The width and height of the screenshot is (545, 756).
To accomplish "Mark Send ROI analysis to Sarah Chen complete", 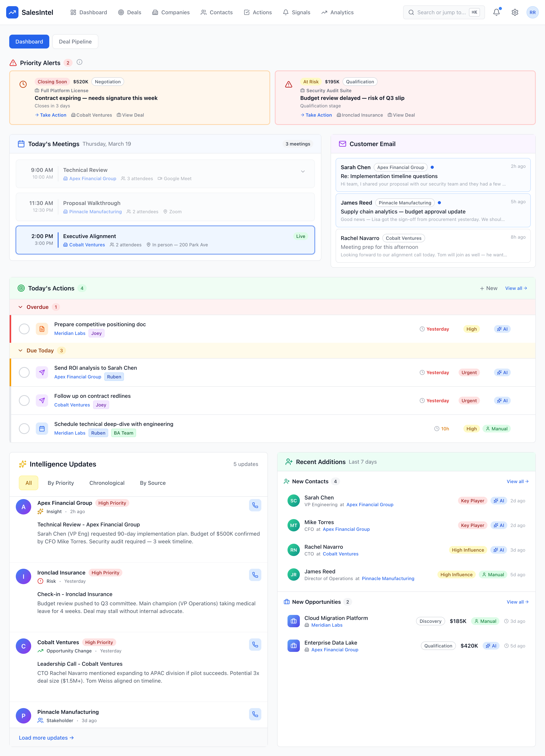I will click(24, 372).
